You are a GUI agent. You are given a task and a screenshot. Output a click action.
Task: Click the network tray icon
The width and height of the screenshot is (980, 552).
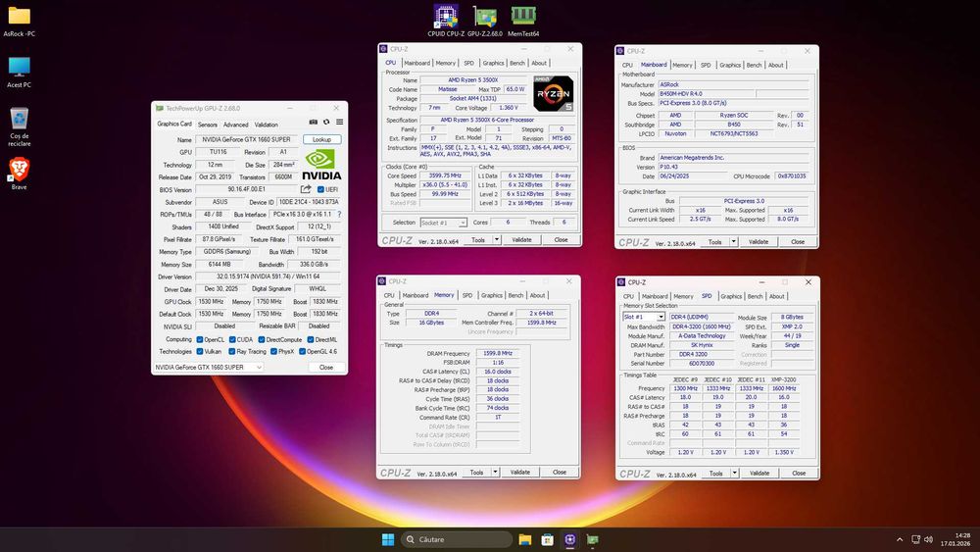(x=915, y=539)
